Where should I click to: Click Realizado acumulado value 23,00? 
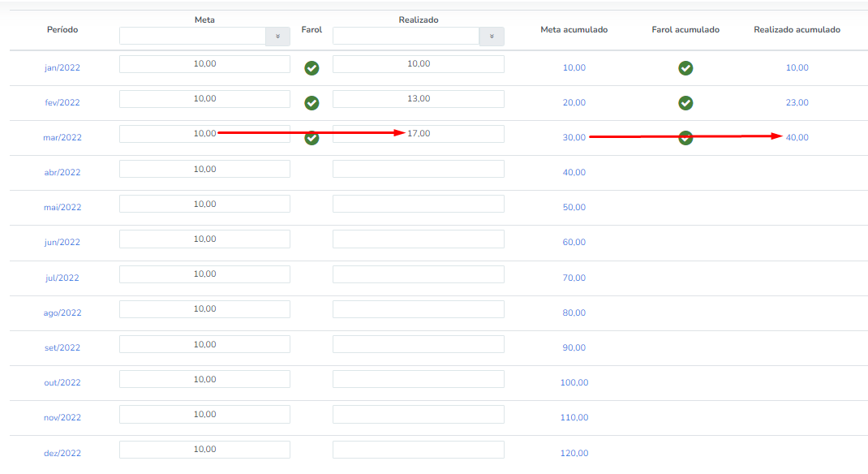[797, 102]
